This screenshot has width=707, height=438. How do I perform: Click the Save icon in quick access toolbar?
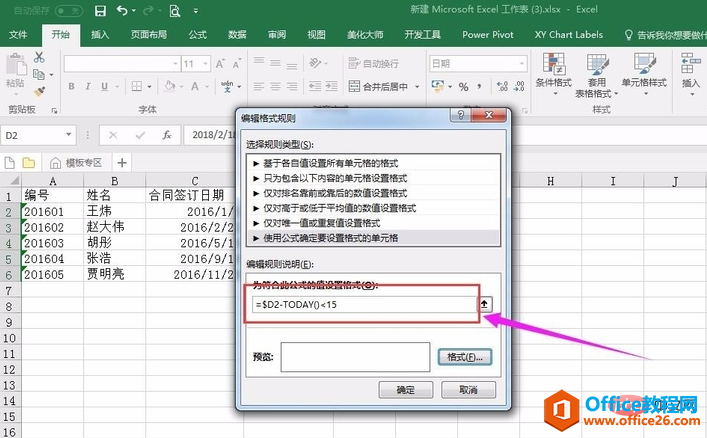click(99, 11)
